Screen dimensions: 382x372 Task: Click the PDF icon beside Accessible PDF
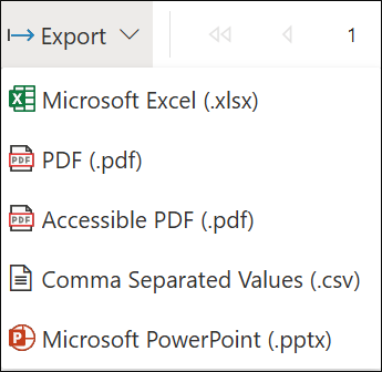21,219
